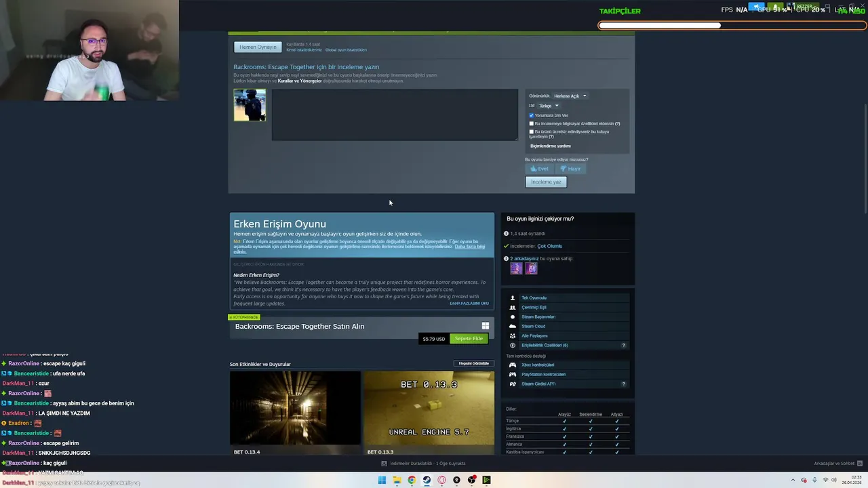Click the Windows platform icon on purchase box

click(x=486, y=326)
